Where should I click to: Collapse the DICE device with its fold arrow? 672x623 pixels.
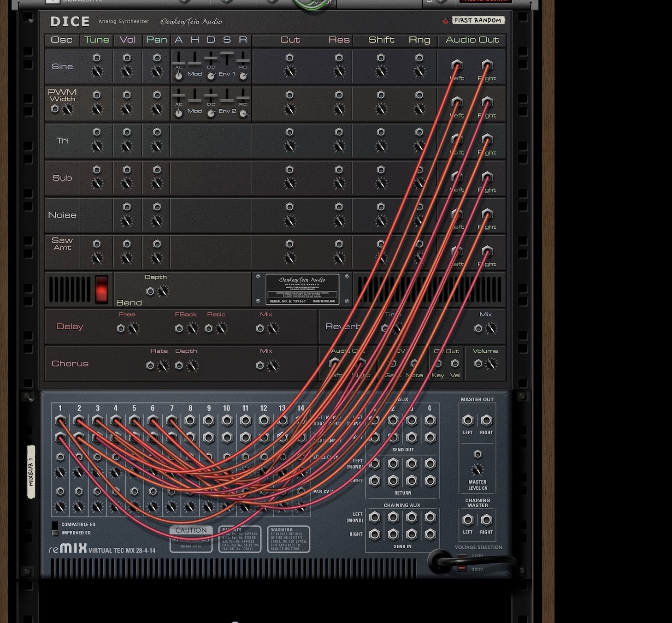point(30,21)
